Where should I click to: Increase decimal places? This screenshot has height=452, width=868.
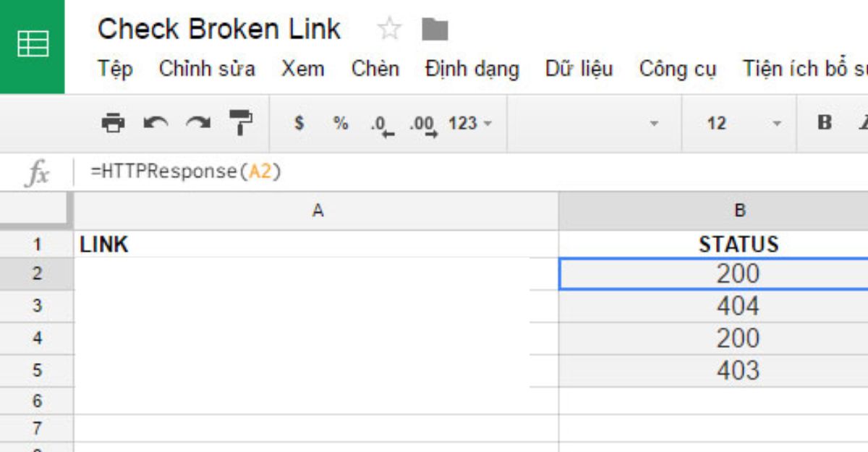[x=424, y=125]
